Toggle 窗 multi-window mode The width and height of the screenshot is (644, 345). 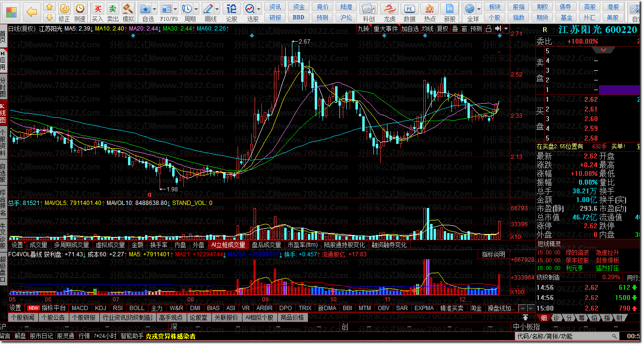[x=464, y=29]
